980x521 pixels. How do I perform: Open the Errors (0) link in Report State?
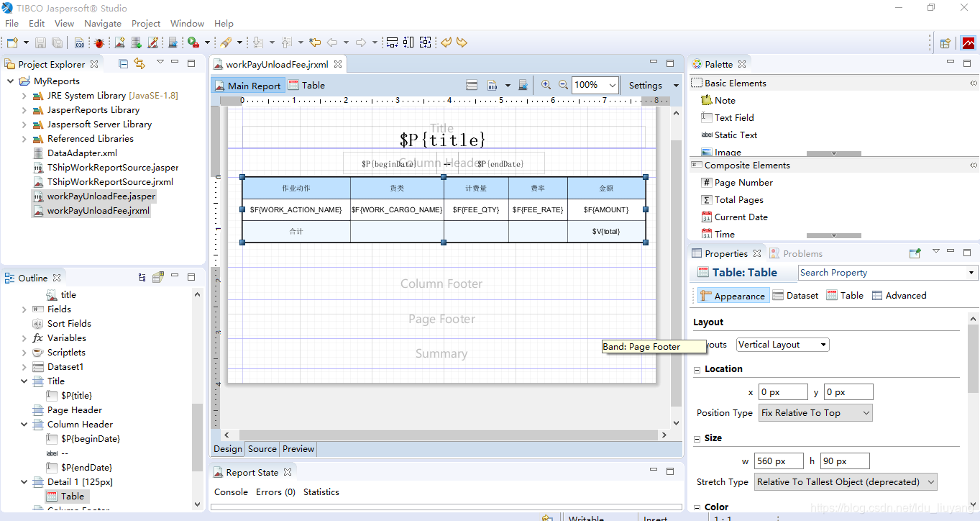pyautogui.click(x=275, y=492)
